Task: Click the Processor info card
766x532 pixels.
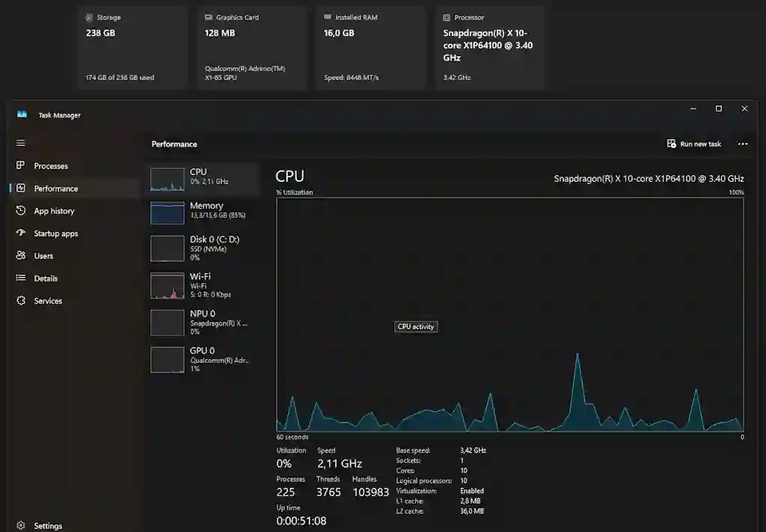Action: pyautogui.click(x=490, y=47)
